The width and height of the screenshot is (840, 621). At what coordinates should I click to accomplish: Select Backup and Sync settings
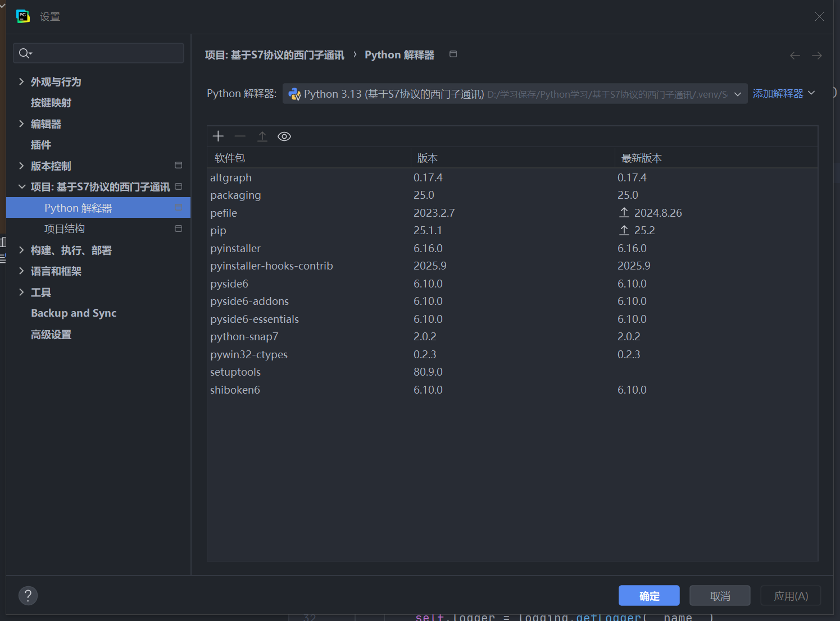[x=74, y=313]
